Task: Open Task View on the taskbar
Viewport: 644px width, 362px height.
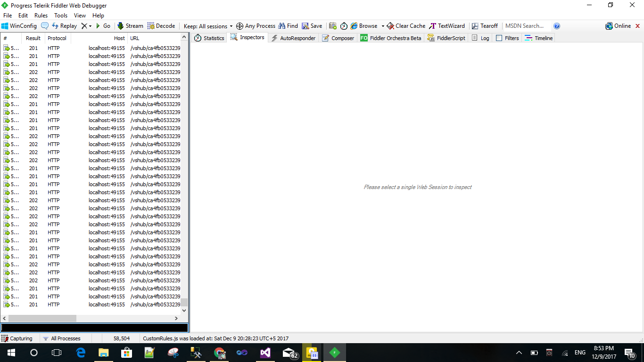Action: click(x=57, y=353)
